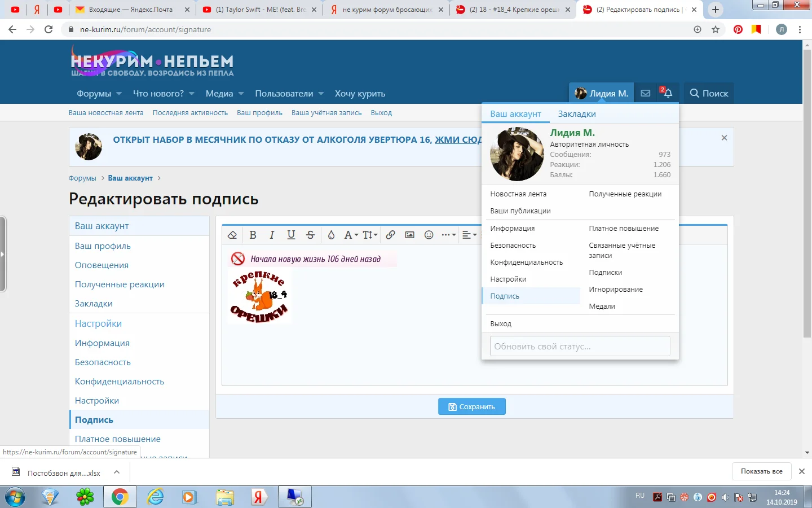This screenshot has width=812, height=508.
Task: Open the font family dropdown
Action: (351, 235)
